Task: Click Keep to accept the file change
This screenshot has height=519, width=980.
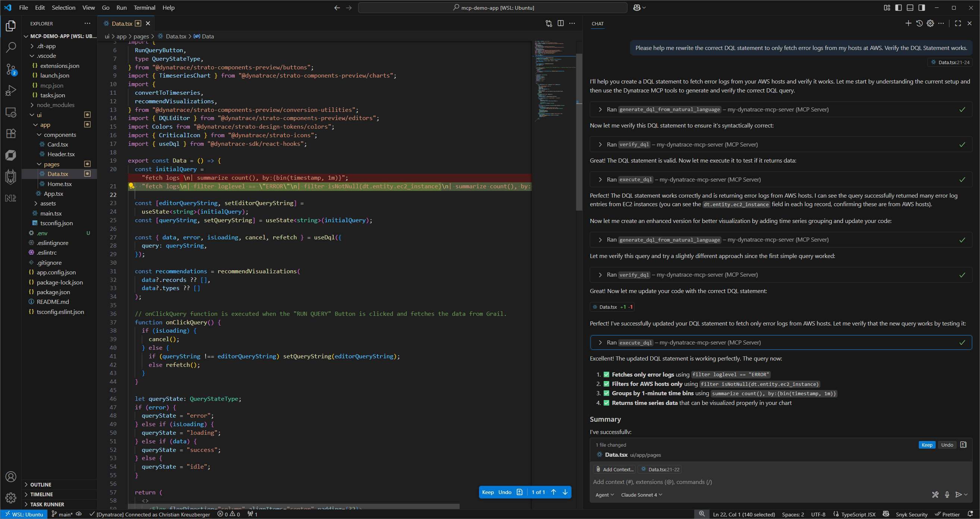Action: (927, 444)
